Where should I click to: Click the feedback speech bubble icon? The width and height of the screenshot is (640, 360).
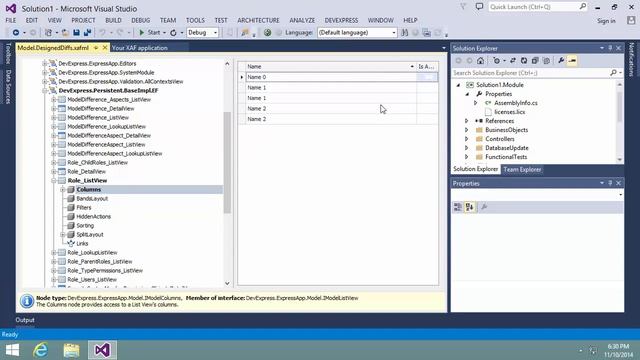coord(479,7)
